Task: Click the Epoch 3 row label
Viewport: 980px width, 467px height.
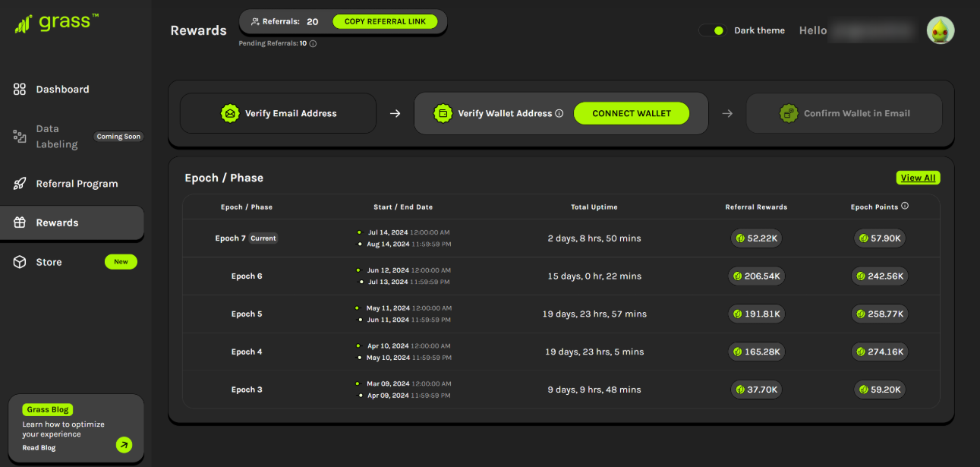Action: (247, 390)
